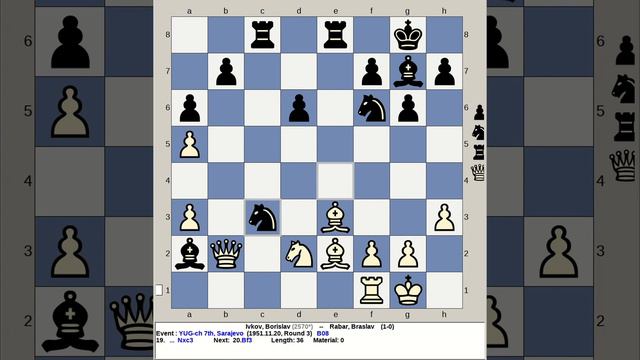Click captured white queen beside the board
Viewport: 640px width, 360px height.
pyautogui.click(x=478, y=173)
